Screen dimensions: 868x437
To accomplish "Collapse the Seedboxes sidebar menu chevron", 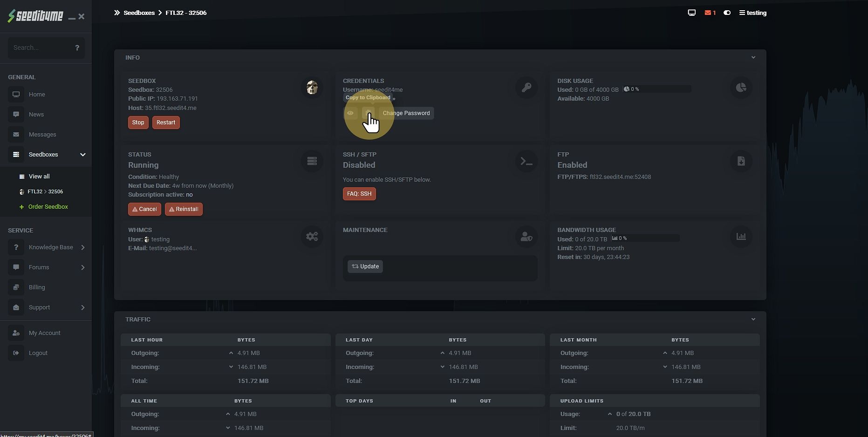I will pyautogui.click(x=83, y=155).
